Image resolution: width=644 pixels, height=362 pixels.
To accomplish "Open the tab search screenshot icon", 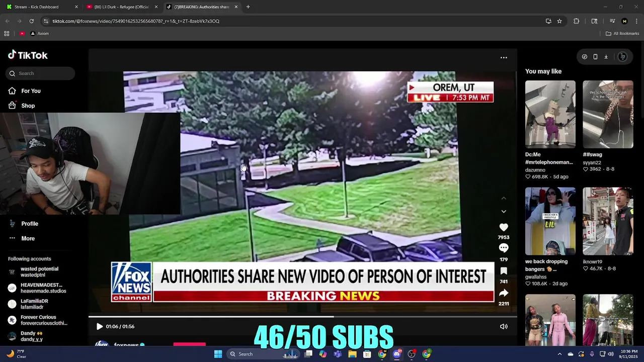I will pos(594,21).
